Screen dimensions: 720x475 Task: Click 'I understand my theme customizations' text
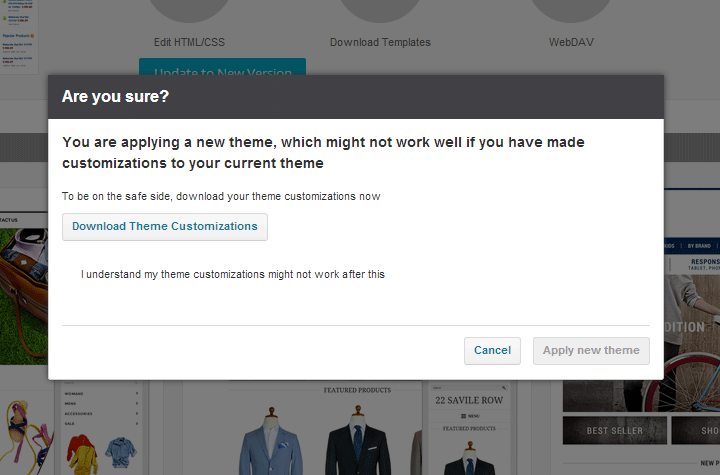[x=233, y=274]
